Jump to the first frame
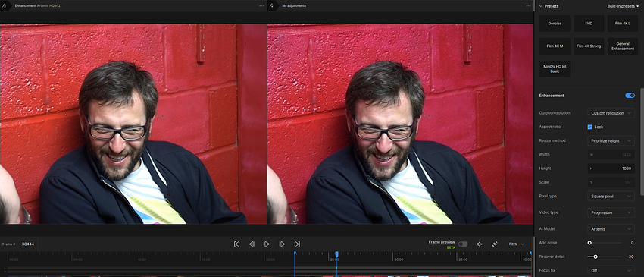The width and height of the screenshot is (644, 277). (236, 244)
